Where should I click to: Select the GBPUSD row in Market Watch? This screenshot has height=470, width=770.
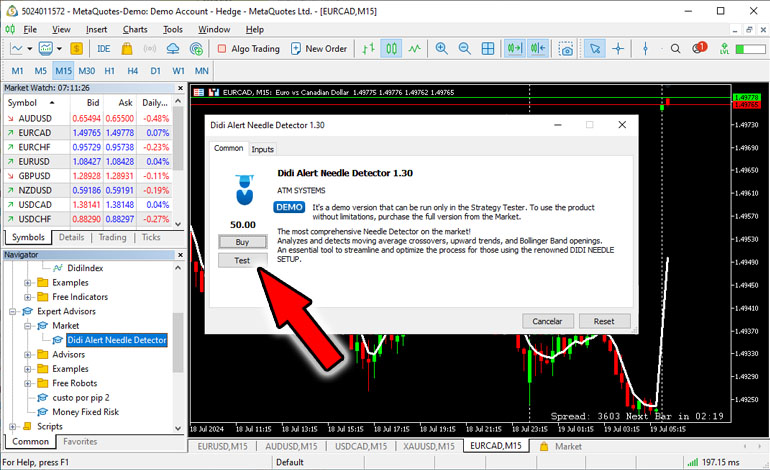[x=87, y=176]
